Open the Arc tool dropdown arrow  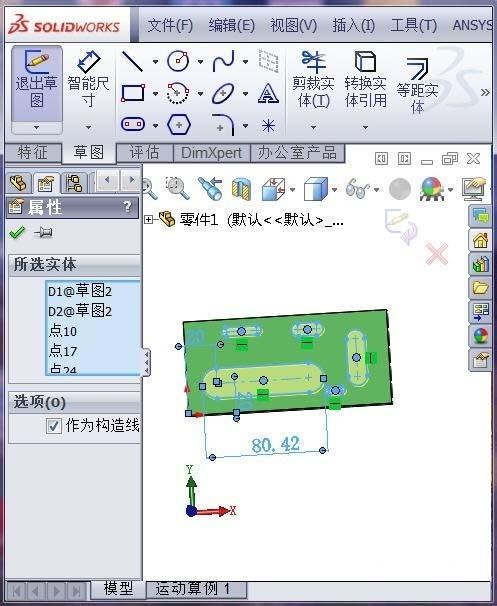click(200, 94)
